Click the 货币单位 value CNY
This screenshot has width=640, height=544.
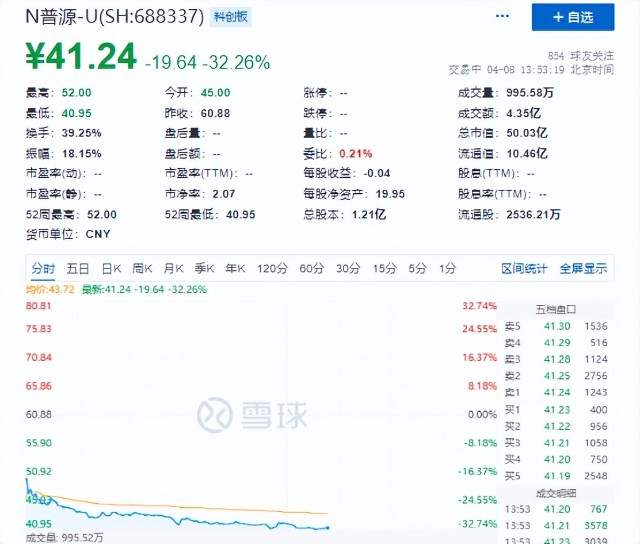pos(98,234)
